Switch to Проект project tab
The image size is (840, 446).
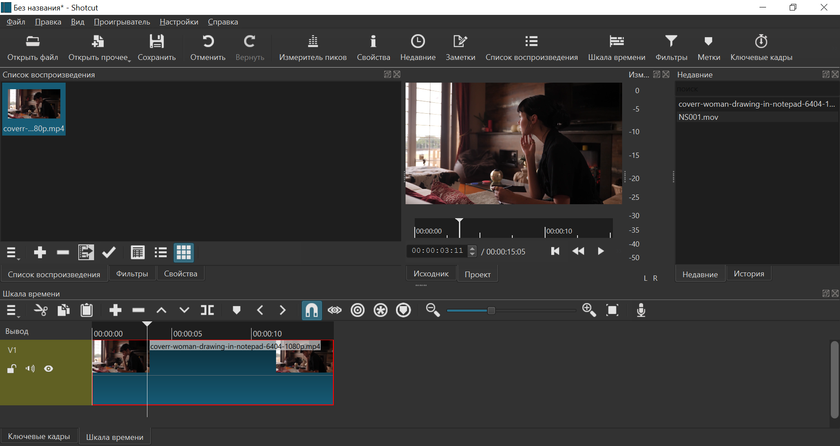(477, 274)
